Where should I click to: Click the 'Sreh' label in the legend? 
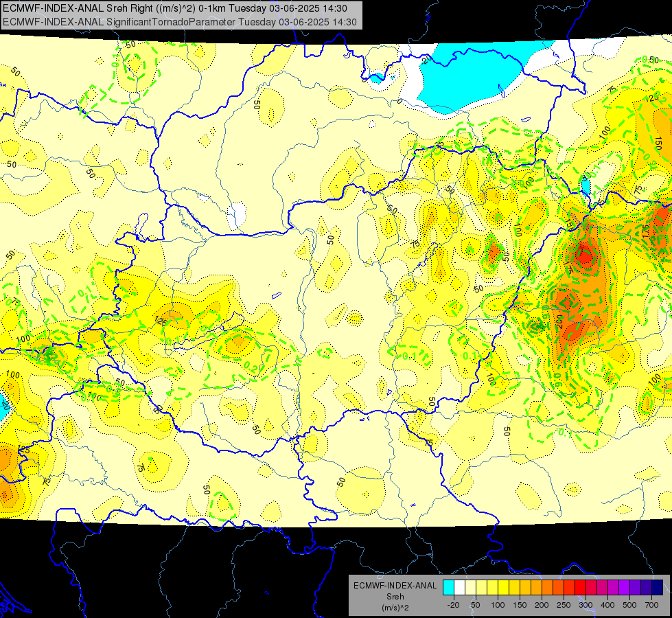click(x=395, y=597)
